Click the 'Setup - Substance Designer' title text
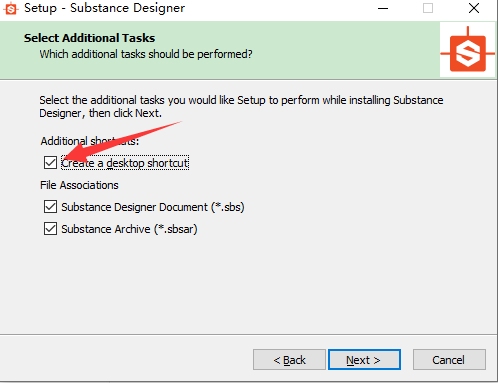The image size is (498, 383). [x=104, y=8]
